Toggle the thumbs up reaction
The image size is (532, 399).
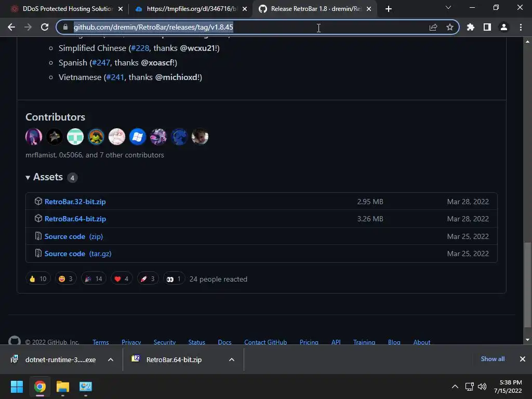click(38, 279)
